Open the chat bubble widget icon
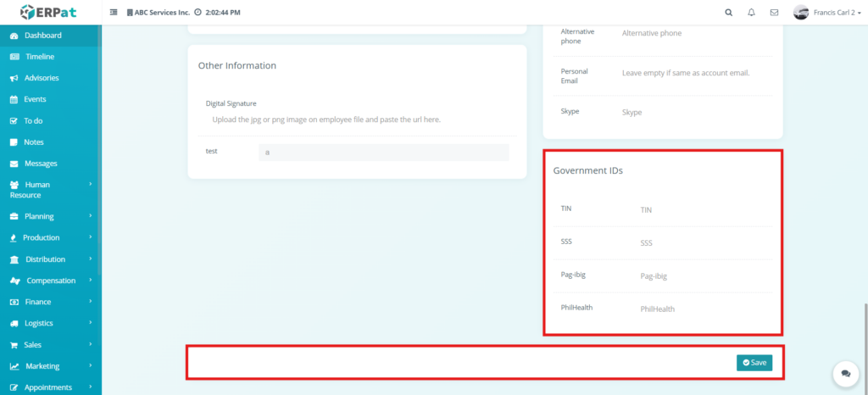 845,373
